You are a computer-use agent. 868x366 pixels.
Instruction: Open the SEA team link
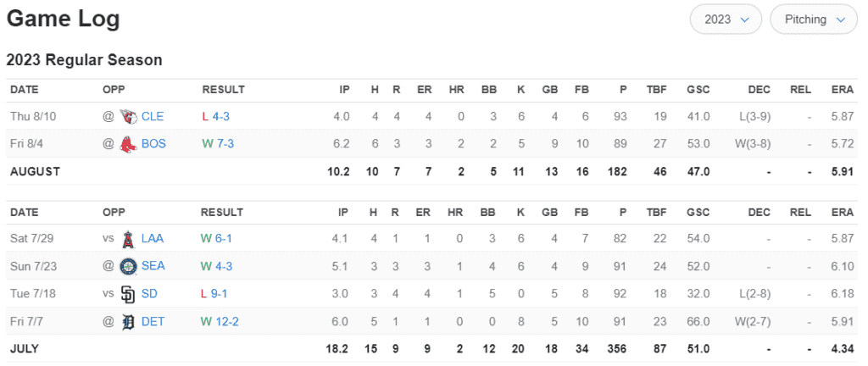tap(153, 267)
